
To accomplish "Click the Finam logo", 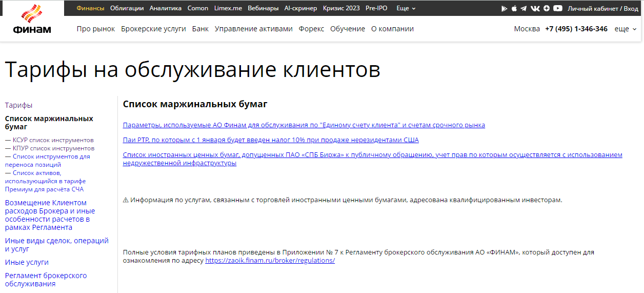I will click(32, 19).
